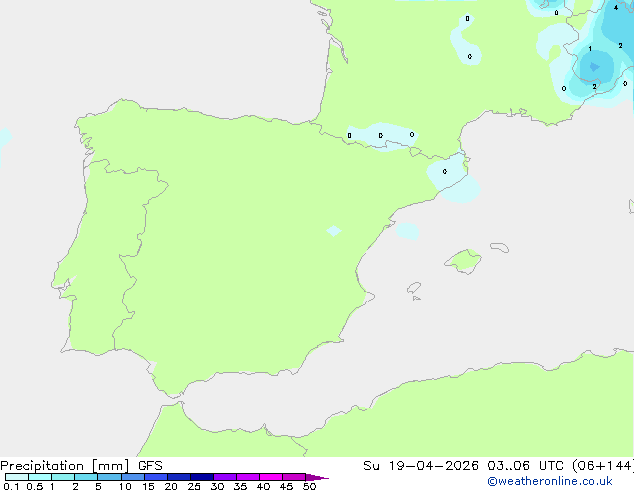The height and width of the screenshot is (490, 634).
Task: Pick the purple legend swatch between 30 and 35
Action: pos(225,477)
